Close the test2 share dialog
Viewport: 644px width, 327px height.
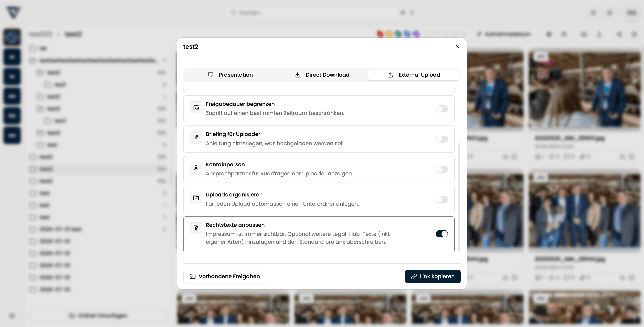click(458, 47)
